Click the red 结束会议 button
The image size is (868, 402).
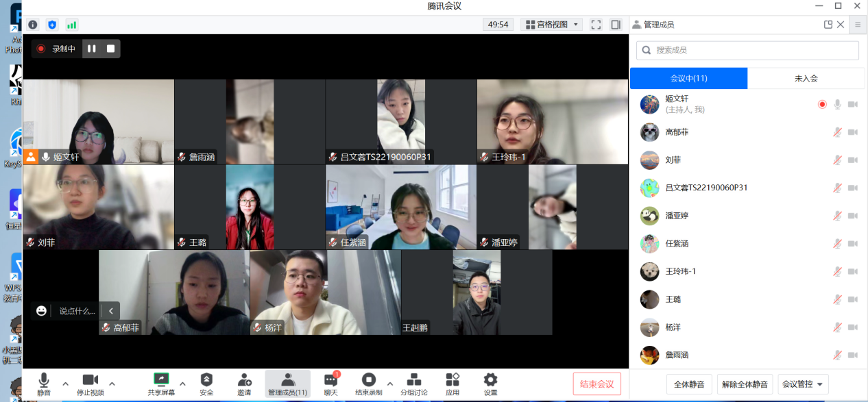(x=596, y=384)
